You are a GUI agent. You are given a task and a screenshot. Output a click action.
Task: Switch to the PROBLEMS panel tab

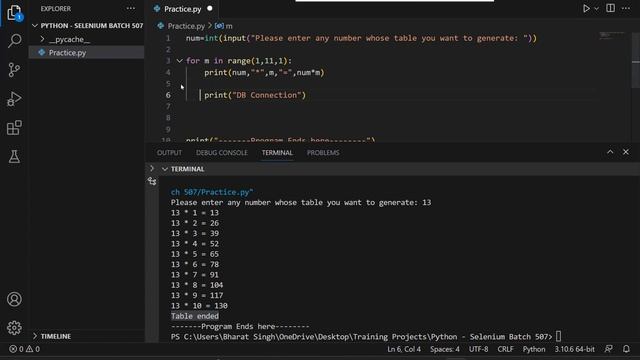point(323,153)
